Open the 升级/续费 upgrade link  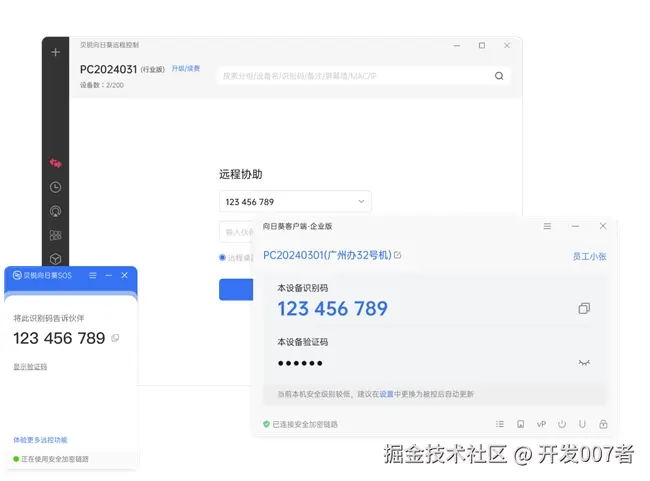(x=186, y=68)
